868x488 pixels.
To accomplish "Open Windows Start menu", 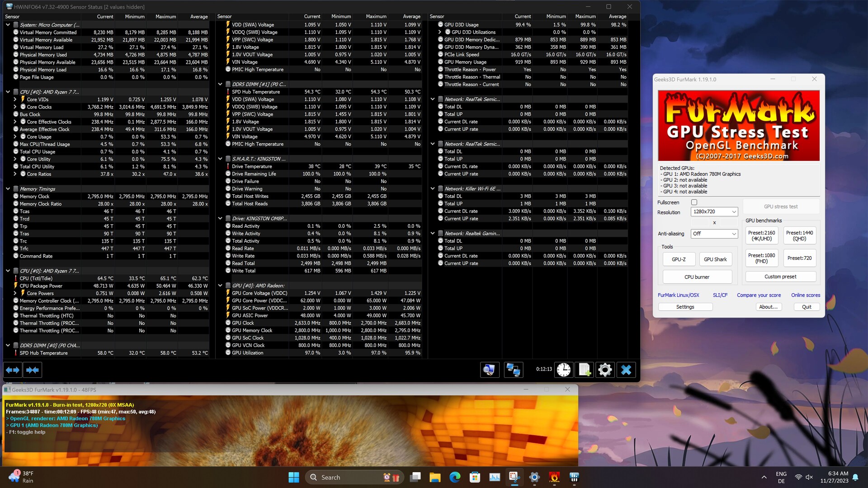I will (293, 477).
